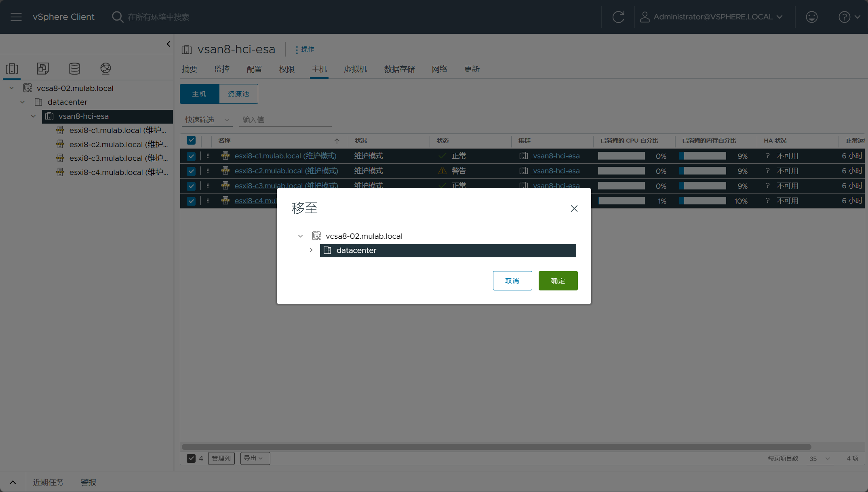Viewport: 868px width, 492px height.
Task: Switch to the 权限 tab
Action: pyautogui.click(x=287, y=69)
